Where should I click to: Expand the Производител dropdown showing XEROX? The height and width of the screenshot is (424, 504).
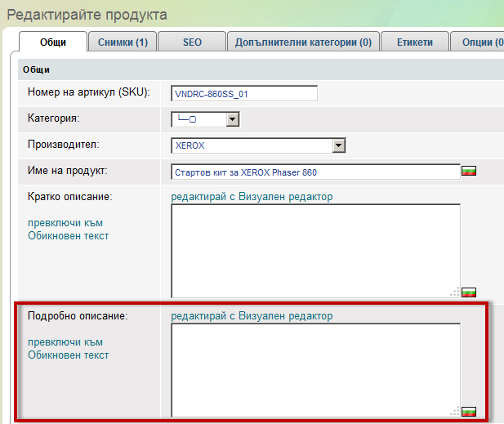point(339,145)
